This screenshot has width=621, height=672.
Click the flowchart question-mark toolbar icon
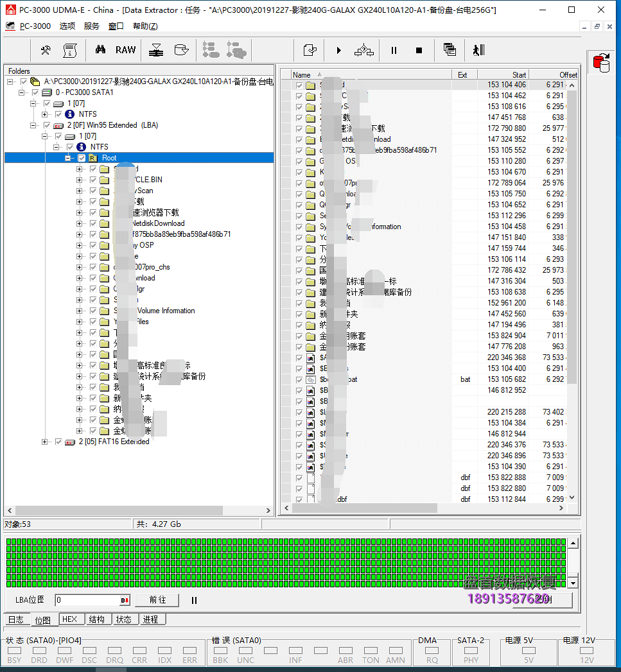tap(363, 50)
